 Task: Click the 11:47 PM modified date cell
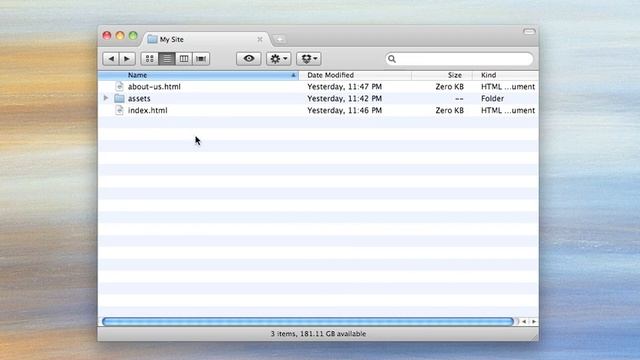[344, 87]
